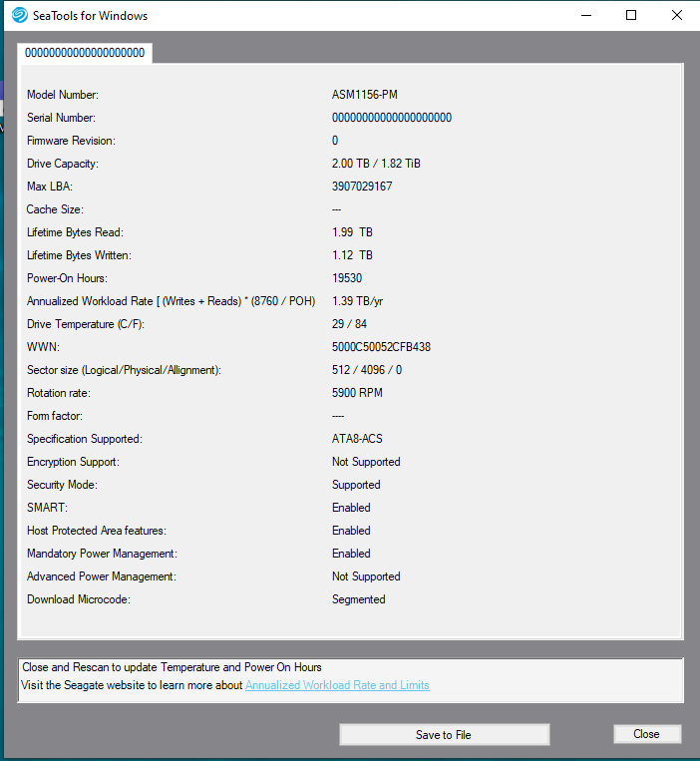Maximize the SeaTools for Windows window
The image size is (700, 761).
[631, 16]
